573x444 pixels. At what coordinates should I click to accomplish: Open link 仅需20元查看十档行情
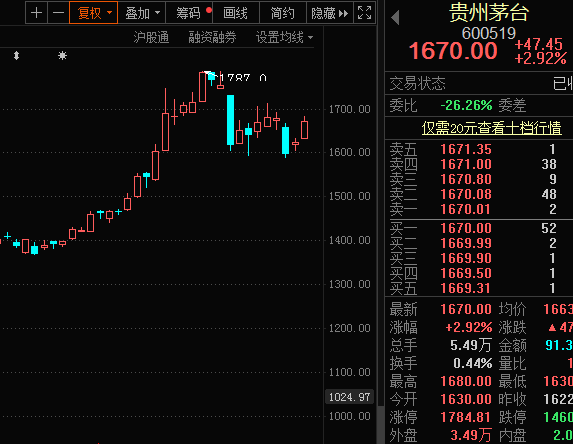click(492, 128)
